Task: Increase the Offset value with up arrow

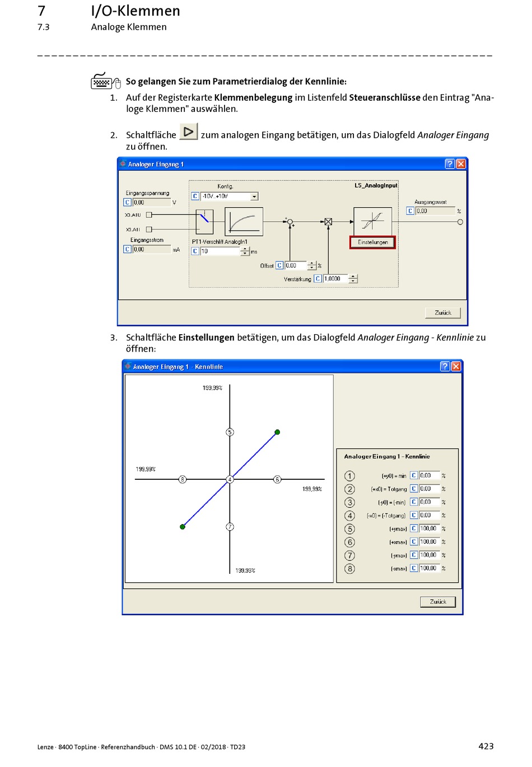Action: 312,264
